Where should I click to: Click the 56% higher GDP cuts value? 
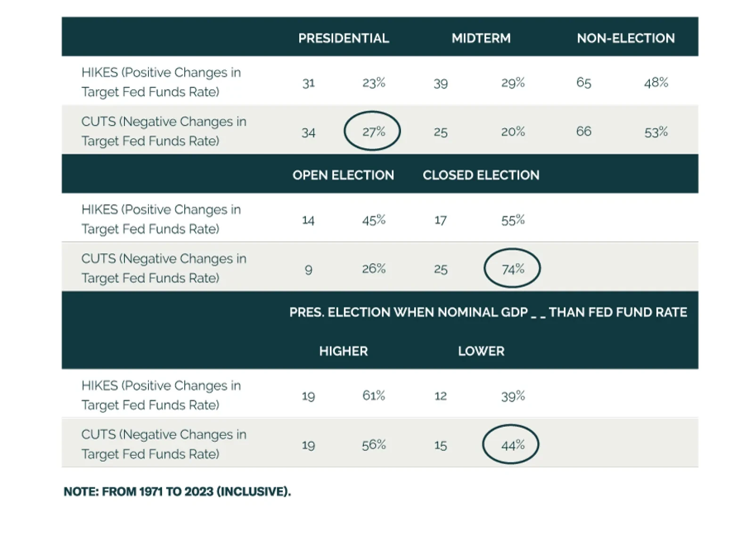pos(373,445)
